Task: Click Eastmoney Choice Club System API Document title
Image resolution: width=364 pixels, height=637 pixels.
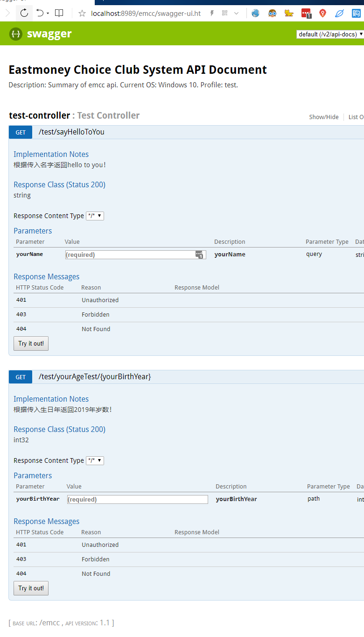Action: pyautogui.click(x=138, y=70)
